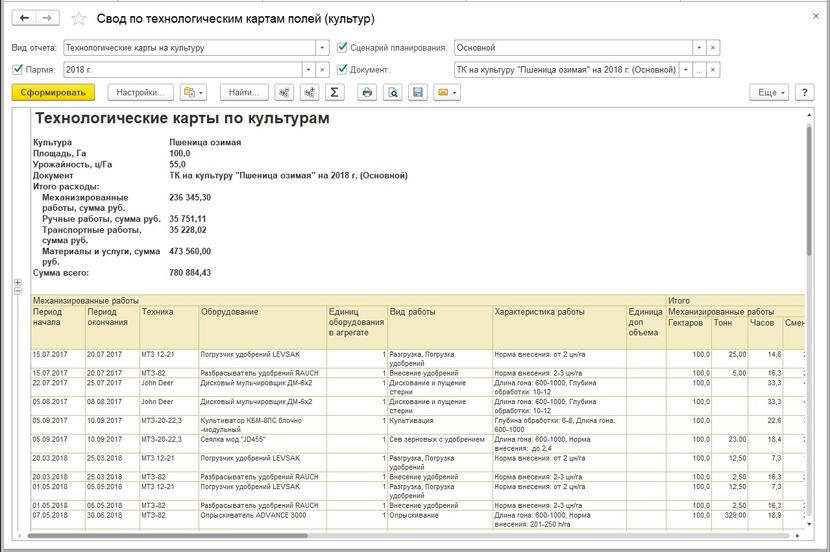Expand the Вид отчета dropdown list
Viewport: 830px width, 552px height.
point(322,47)
